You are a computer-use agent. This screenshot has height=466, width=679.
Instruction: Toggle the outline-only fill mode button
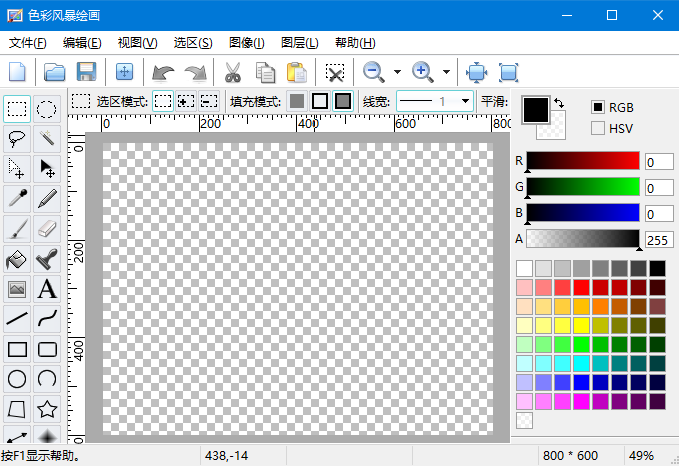pos(319,101)
